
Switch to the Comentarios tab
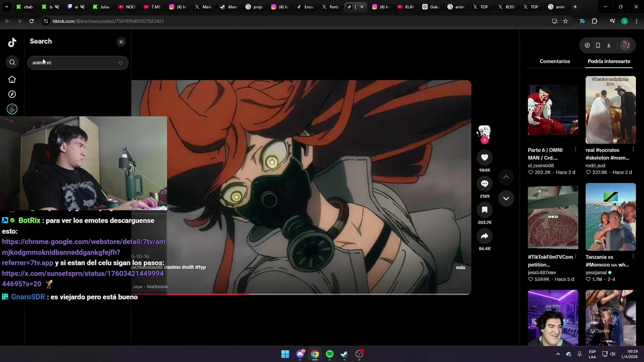pyautogui.click(x=555, y=61)
